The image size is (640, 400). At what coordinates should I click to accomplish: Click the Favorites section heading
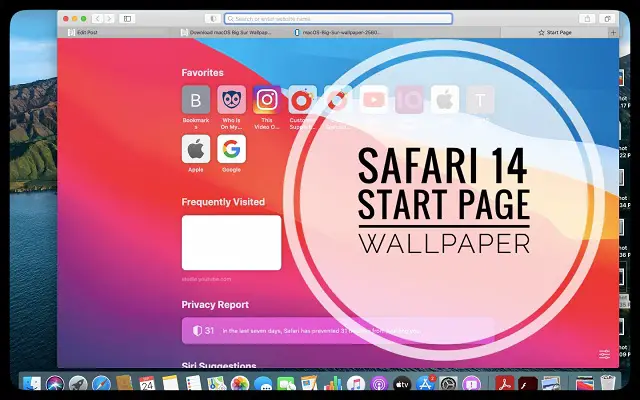coord(202,73)
